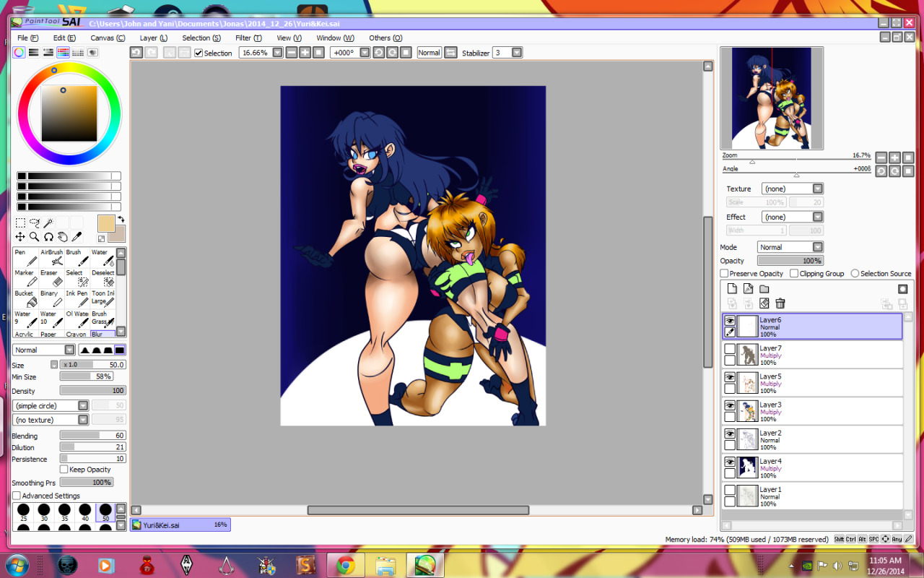The height and width of the screenshot is (578, 924).
Task: Open the rotation angle +000° dropdown
Action: [365, 53]
